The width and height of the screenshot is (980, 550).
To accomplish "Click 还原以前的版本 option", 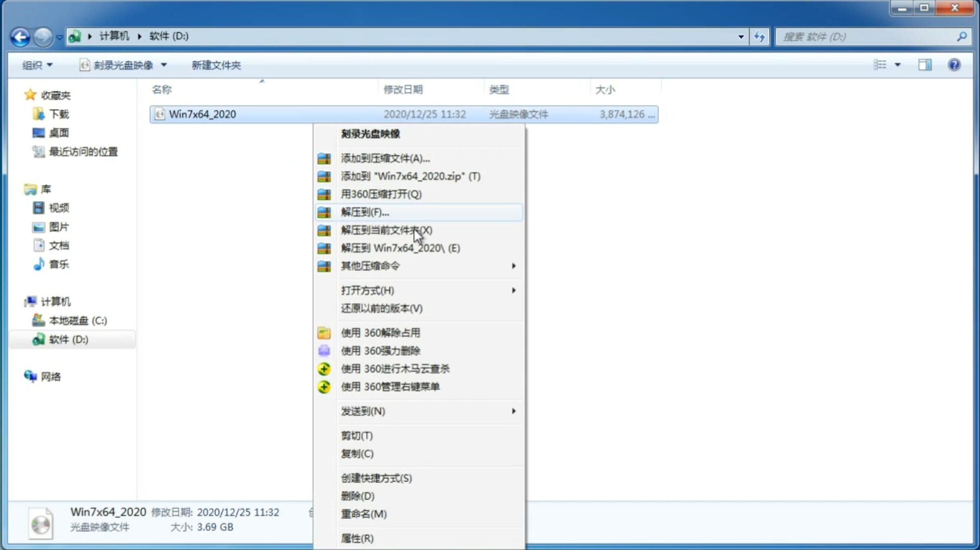I will pos(382,308).
